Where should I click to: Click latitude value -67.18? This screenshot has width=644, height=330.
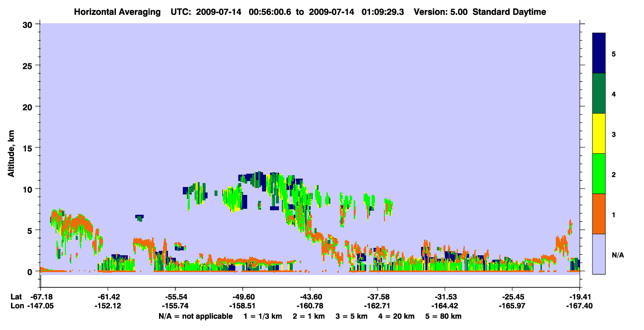point(40,297)
